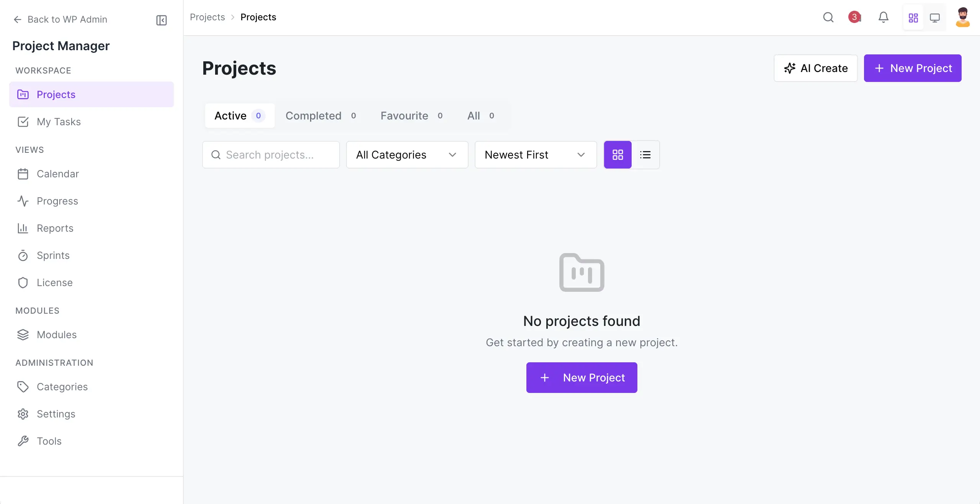Click the user avatar in the top right
The image size is (980, 504).
click(x=963, y=17)
